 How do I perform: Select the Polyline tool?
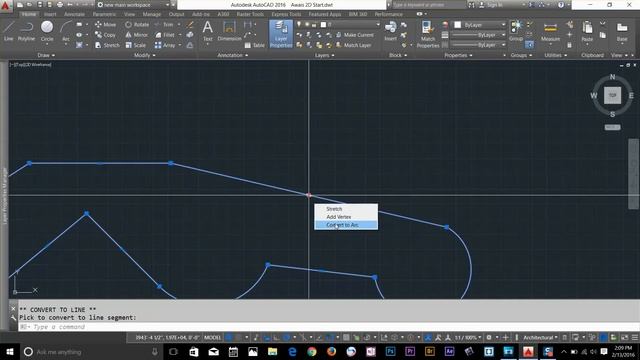[x=26, y=31]
